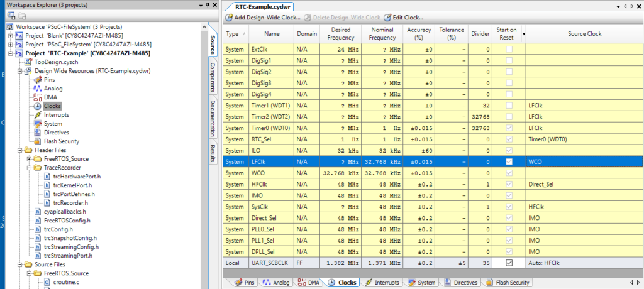Switch to the DMA bottom tab

click(308, 283)
